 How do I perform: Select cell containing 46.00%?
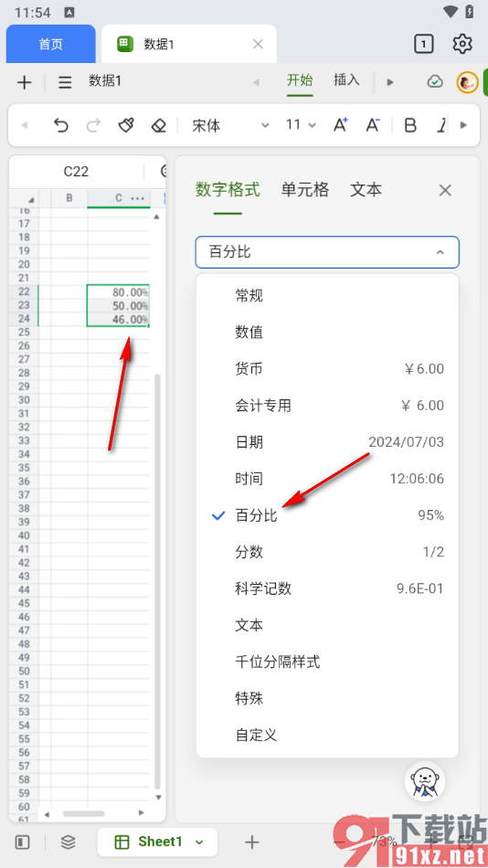[118, 320]
